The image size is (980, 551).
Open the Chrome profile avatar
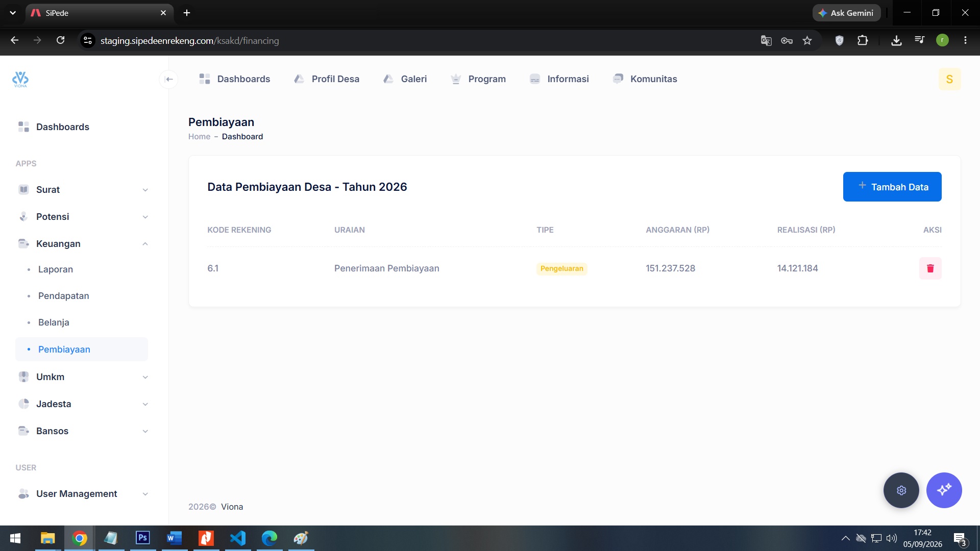942,40
